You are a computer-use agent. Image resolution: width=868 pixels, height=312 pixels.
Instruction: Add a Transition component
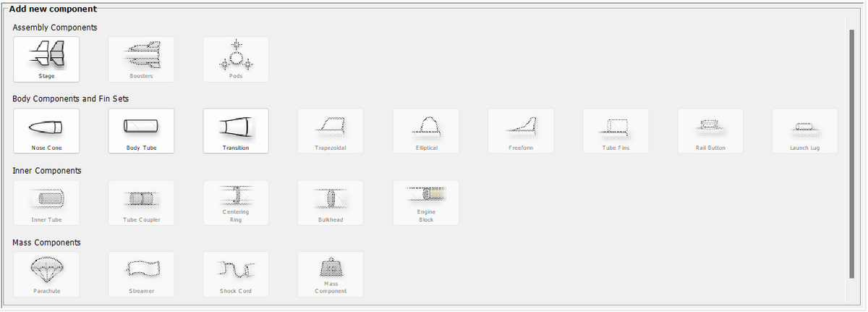236,131
